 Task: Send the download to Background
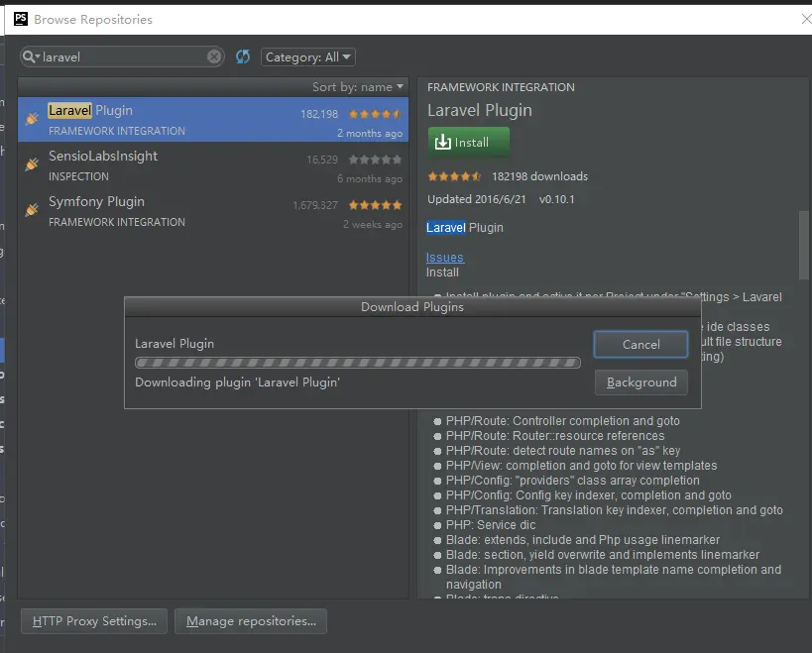(641, 382)
